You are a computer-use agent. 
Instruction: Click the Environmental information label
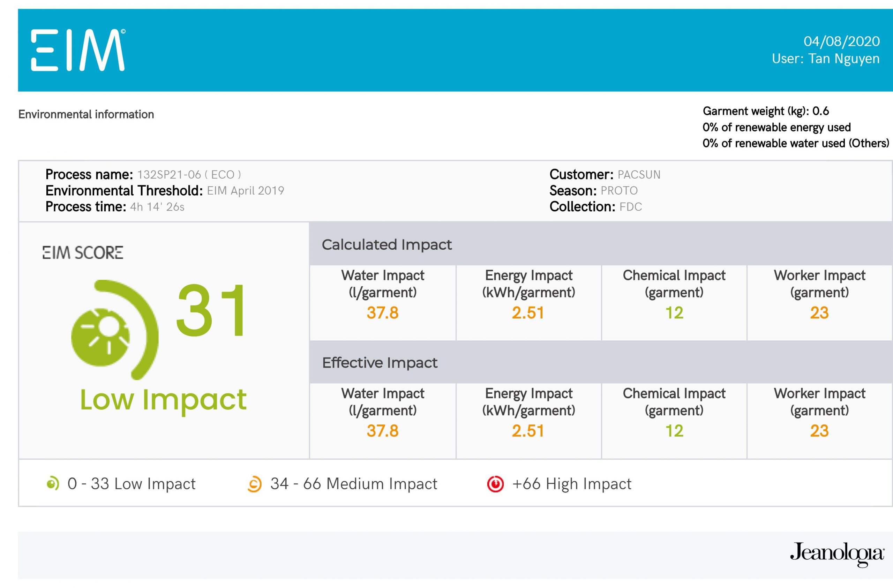pos(86,114)
